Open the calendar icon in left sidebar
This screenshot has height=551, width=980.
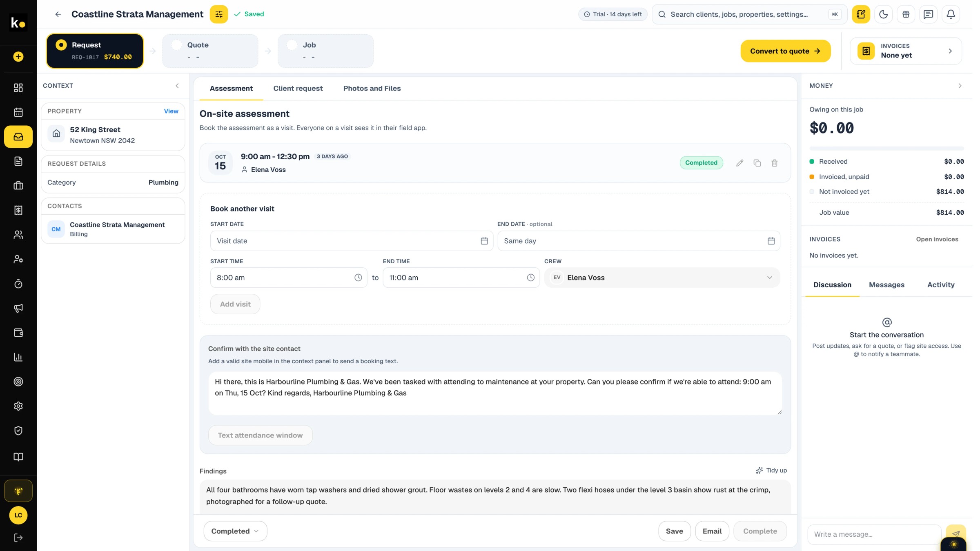pyautogui.click(x=18, y=112)
